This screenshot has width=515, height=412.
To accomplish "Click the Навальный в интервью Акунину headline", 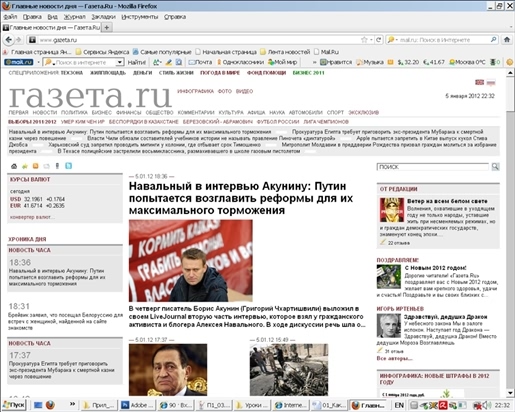I will click(x=241, y=198).
